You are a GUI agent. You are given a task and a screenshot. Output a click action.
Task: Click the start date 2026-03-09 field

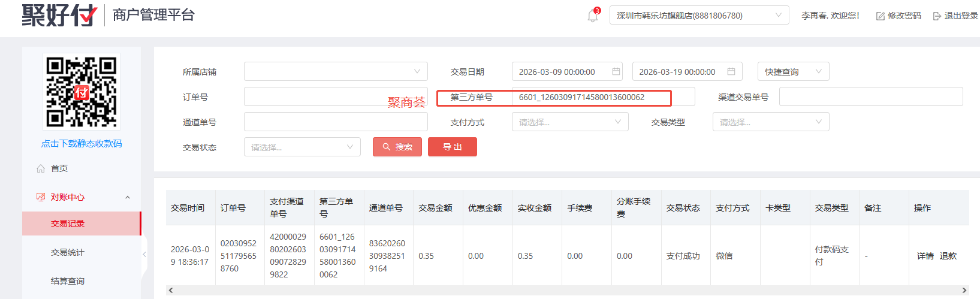coord(567,71)
